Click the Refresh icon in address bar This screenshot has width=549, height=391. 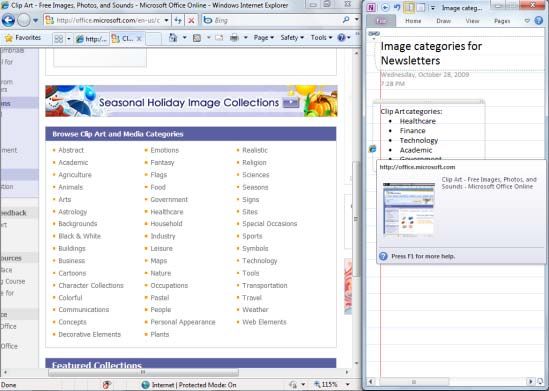click(x=178, y=20)
